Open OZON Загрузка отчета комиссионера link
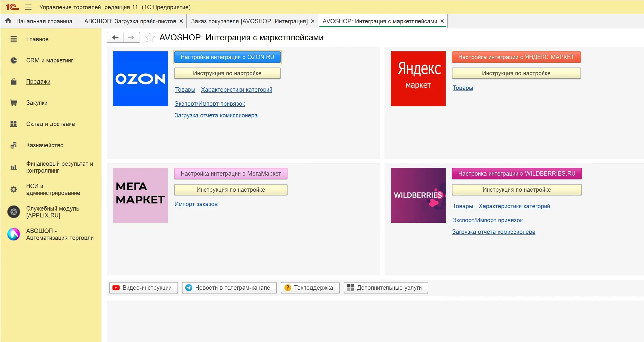 (x=216, y=115)
